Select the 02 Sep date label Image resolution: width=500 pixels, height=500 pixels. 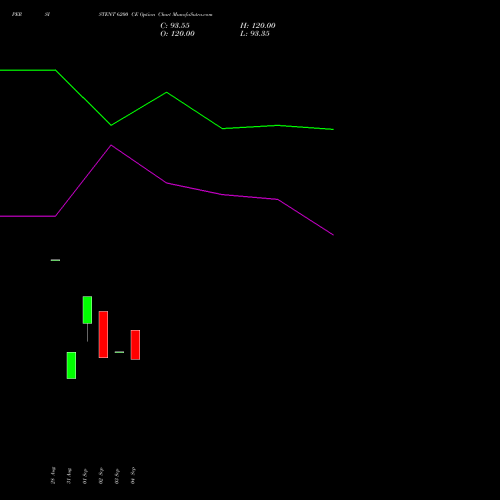click(101, 476)
